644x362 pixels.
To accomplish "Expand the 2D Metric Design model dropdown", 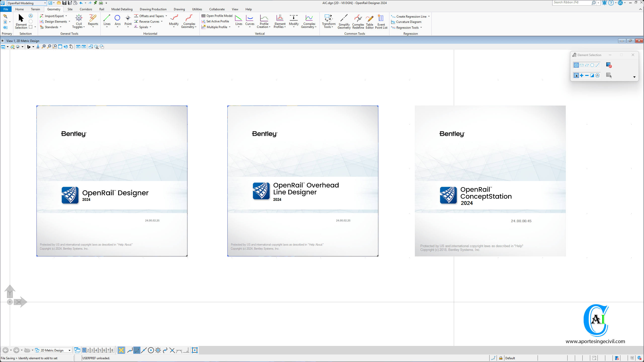I will click(69, 350).
